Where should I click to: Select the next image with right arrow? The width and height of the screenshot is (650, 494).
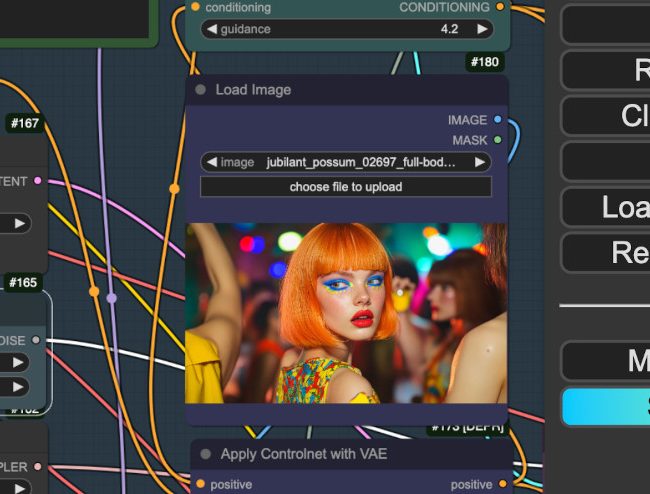[480, 162]
